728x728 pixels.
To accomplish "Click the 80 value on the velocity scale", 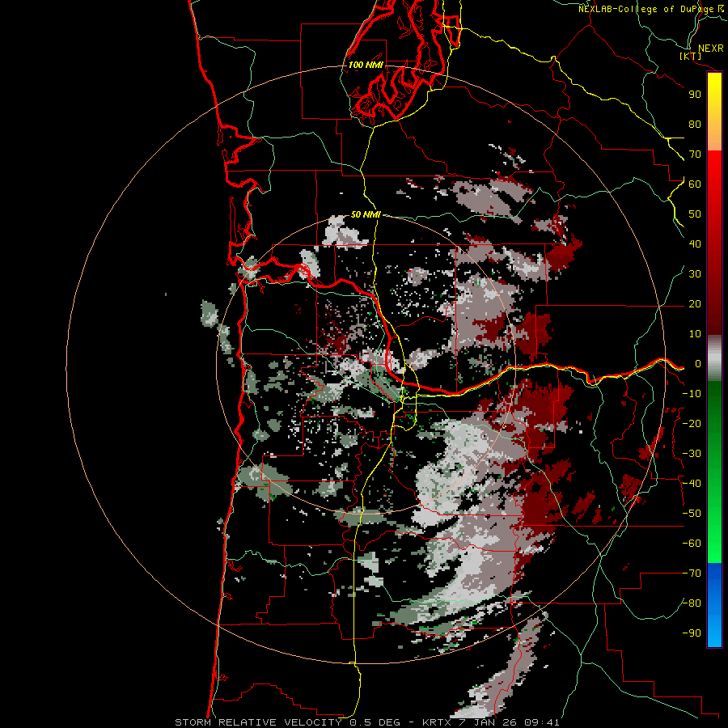I will tap(695, 124).
